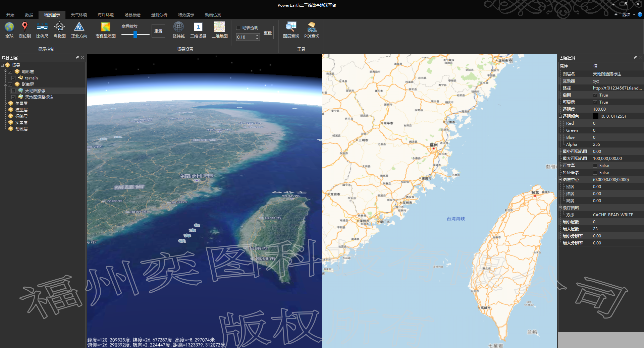Float the 场景图层 panel
The height and width of the screenshot is (348, 644).
[77, 58]
